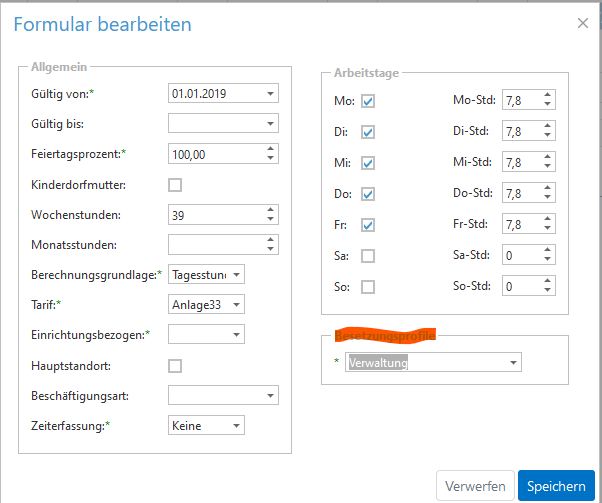Open the Gültig von date dropdown
602x503 pixels.
[x=270, y=94]
